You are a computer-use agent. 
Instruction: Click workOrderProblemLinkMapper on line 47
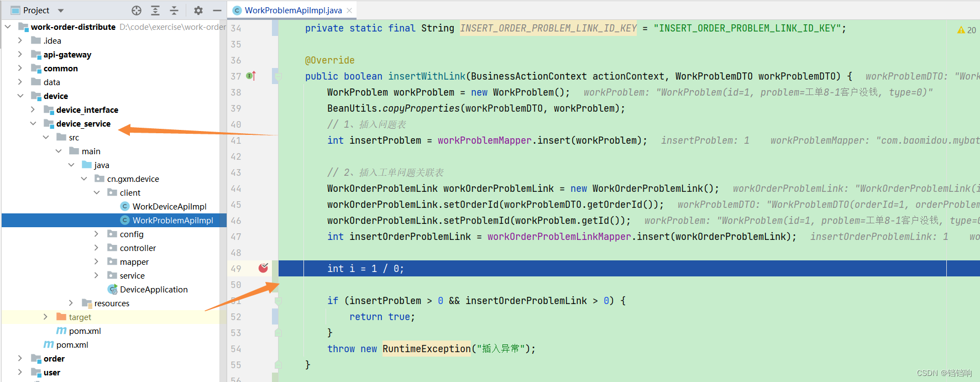point(559,237)
